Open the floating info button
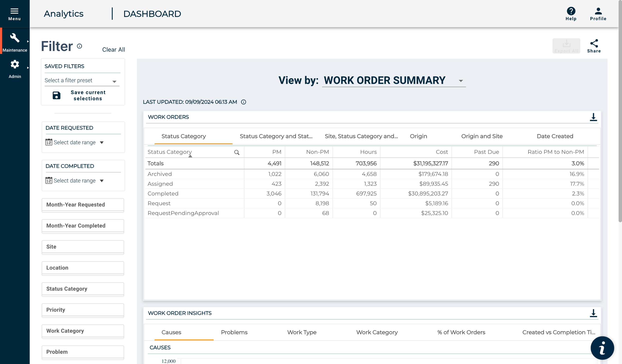Viewport: 622px width, 364px height. [x=602, y=348]
